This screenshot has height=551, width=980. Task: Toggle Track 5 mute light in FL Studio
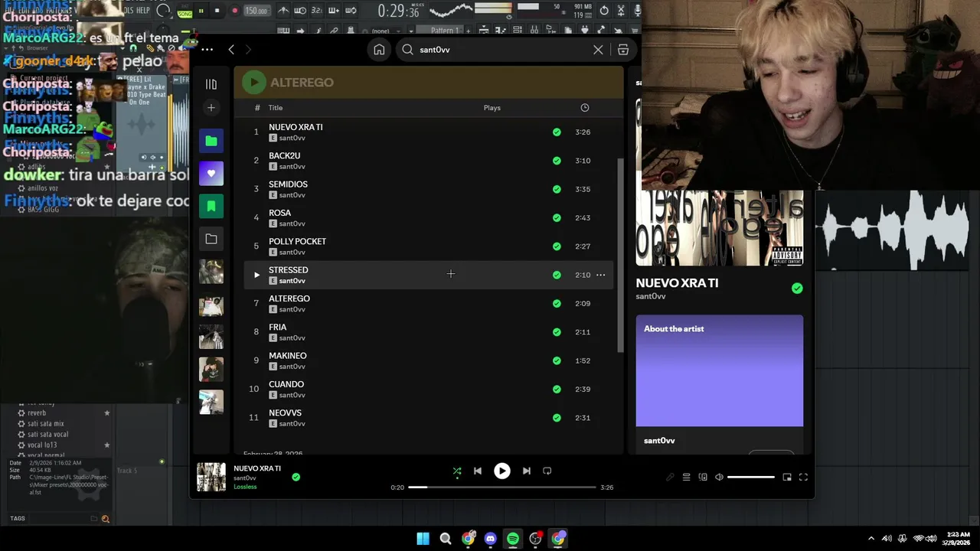point(162,462)
